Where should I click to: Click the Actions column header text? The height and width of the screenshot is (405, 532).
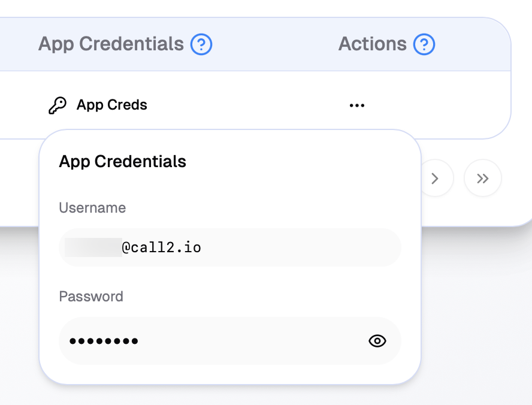[373, 44]
